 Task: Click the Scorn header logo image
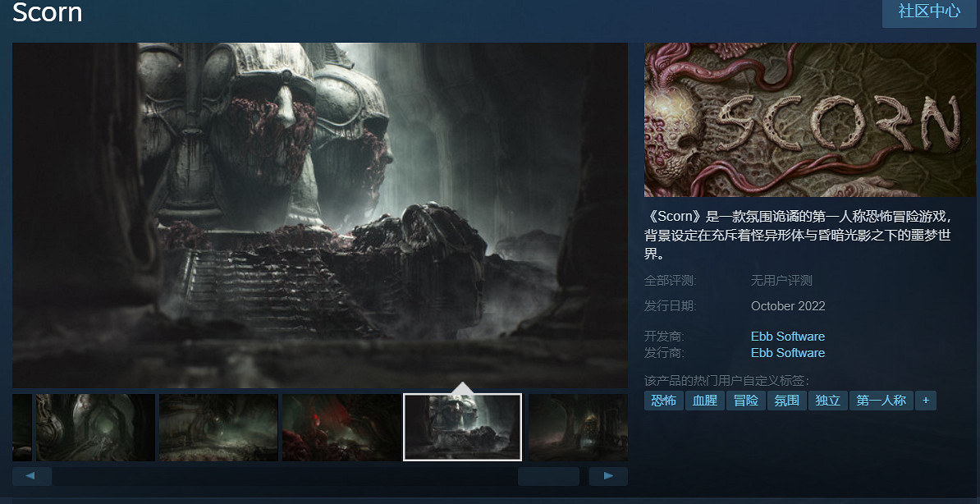click(810, 120)
